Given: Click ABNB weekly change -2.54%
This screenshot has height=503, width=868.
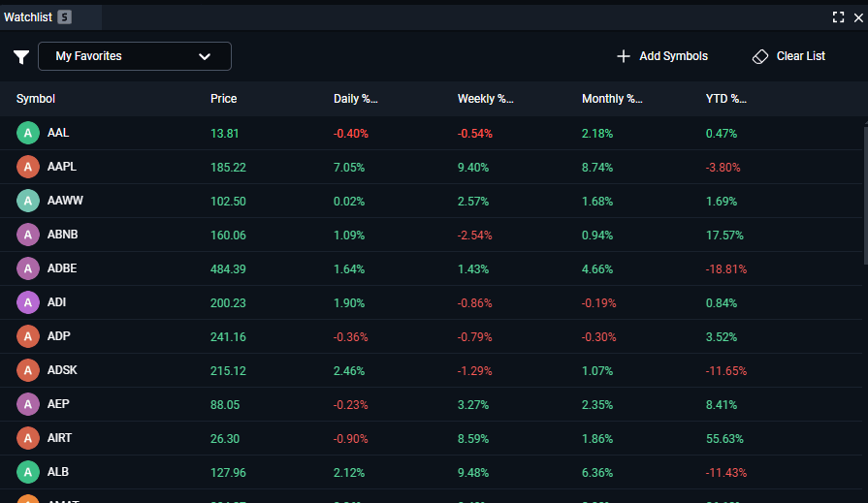Looking at the screenshot, I should coord(474,236).
